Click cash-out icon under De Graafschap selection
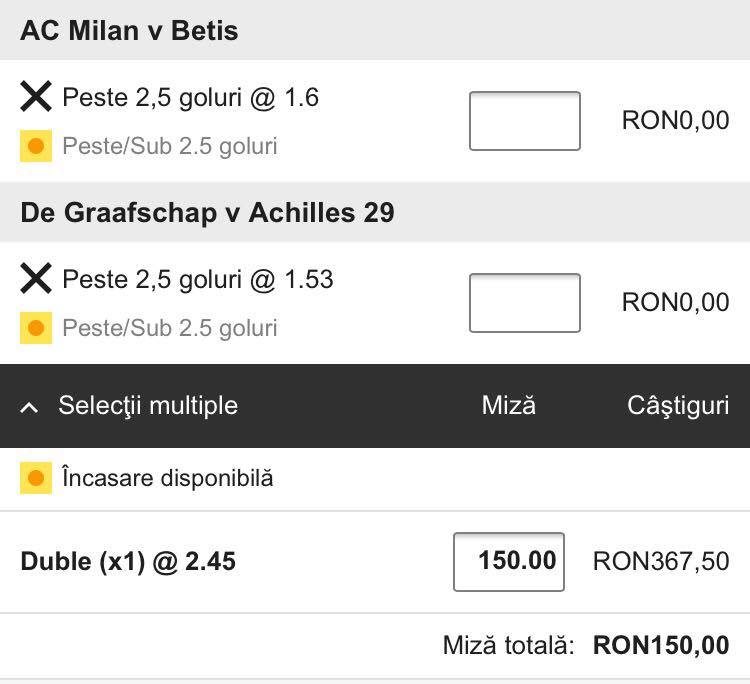This screenshot has width=750, height=684. pyautogui.click(x=36, y=328)
